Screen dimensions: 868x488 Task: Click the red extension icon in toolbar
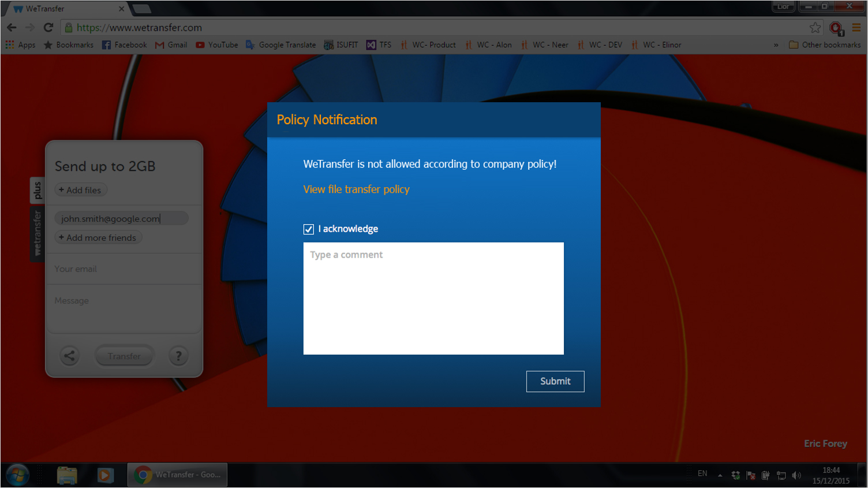(x=837, y=28)
